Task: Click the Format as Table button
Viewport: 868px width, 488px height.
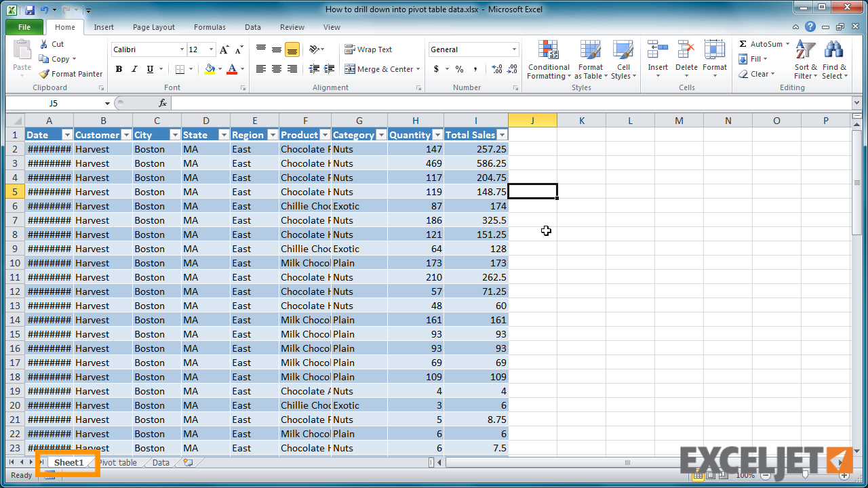Action: 590,60
